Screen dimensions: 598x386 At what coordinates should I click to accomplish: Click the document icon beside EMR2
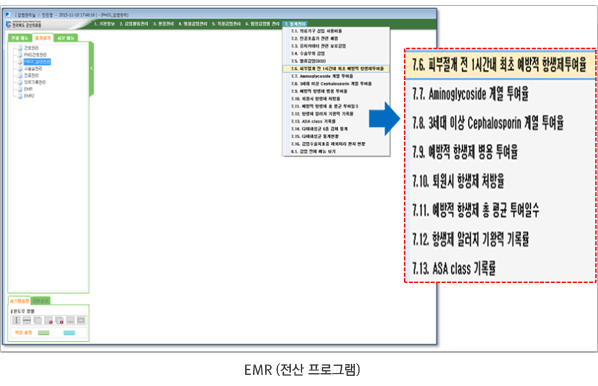[x=20, y=96]
